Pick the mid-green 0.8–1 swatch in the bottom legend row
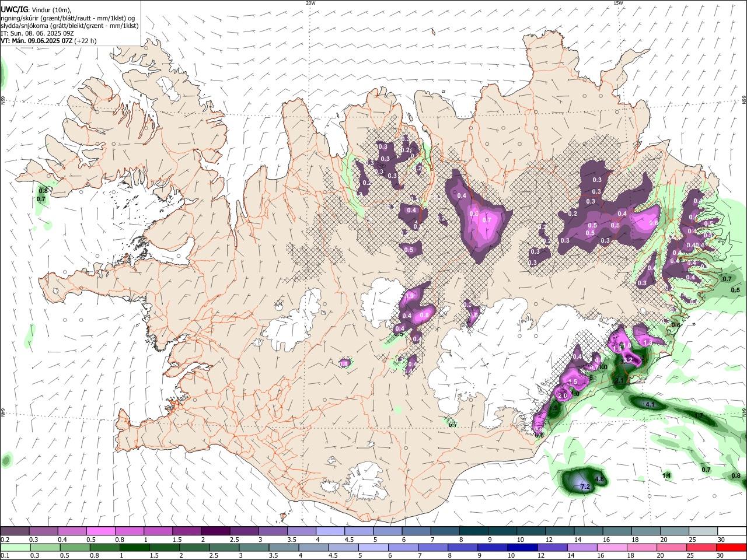The image size is (747, 560). pos(105,547)
